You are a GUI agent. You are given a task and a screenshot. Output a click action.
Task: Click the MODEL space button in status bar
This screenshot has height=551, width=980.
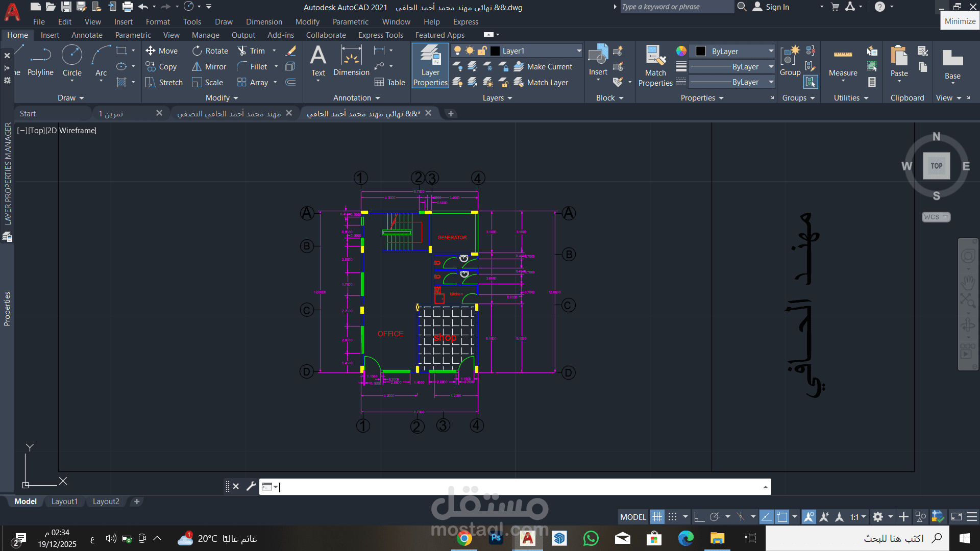633,517
